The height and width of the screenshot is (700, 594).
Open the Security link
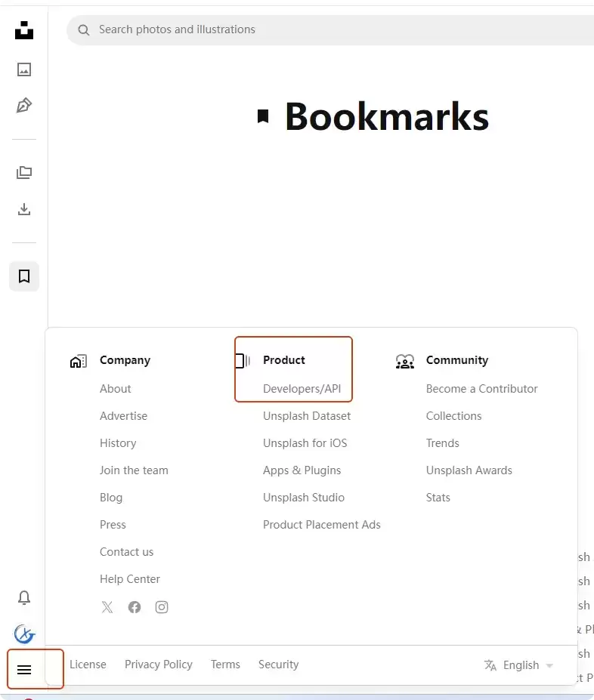279,665
